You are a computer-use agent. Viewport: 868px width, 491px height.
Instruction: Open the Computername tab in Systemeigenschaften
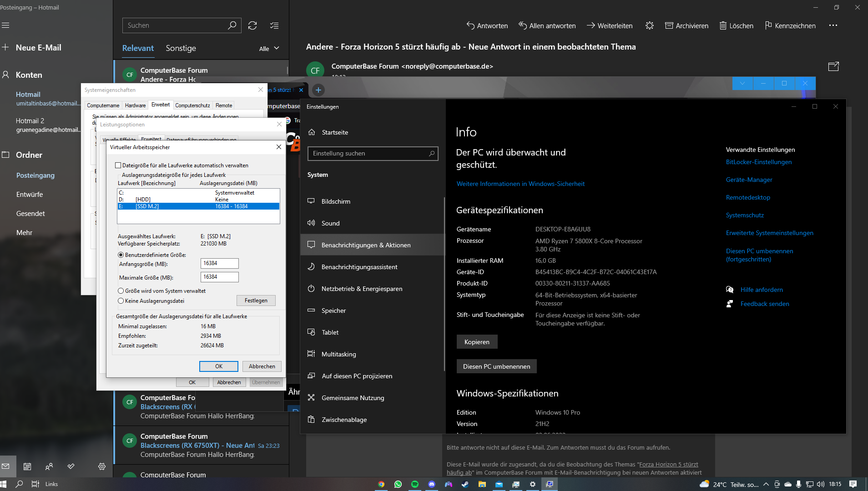[103, 105]
